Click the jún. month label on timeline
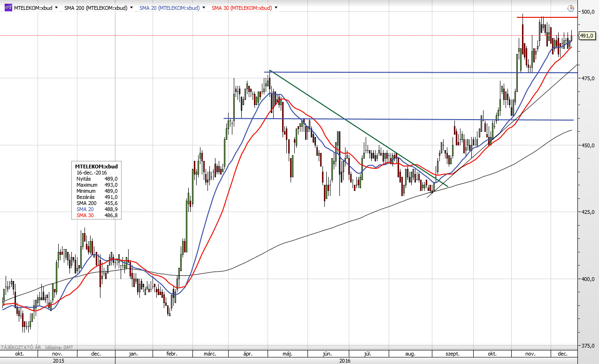Screen dimensions: 599x364 point(327,354)
